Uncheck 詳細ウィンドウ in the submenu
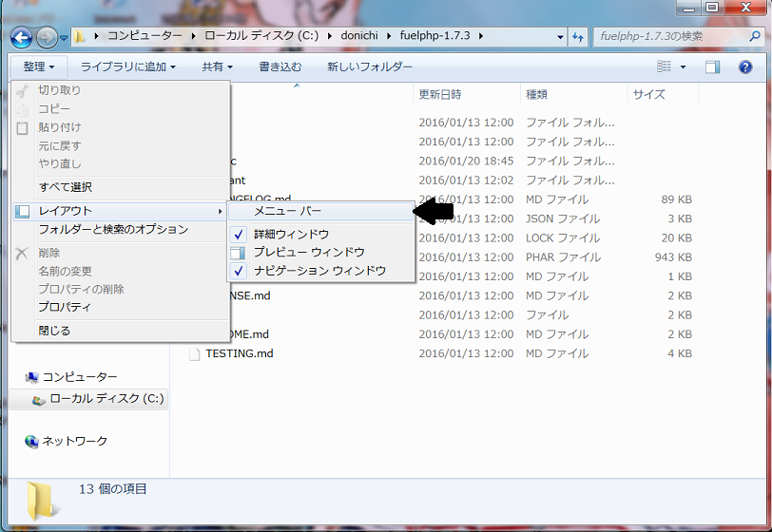 click(x=320, y=235)
